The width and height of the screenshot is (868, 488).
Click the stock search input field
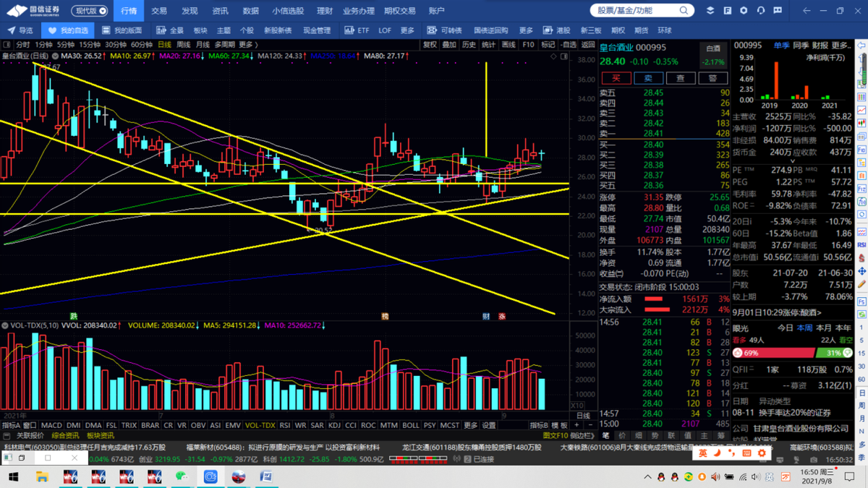[x=642, y=11]
